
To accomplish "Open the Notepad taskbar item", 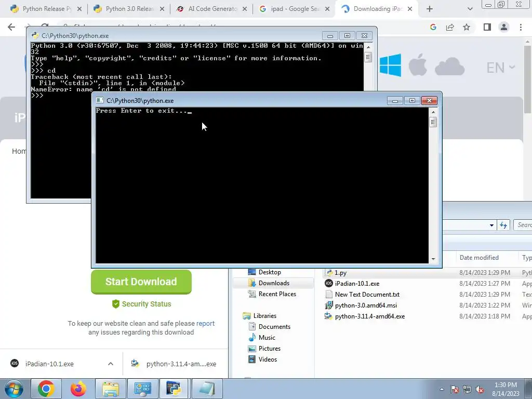I will [x=207, y=389].
